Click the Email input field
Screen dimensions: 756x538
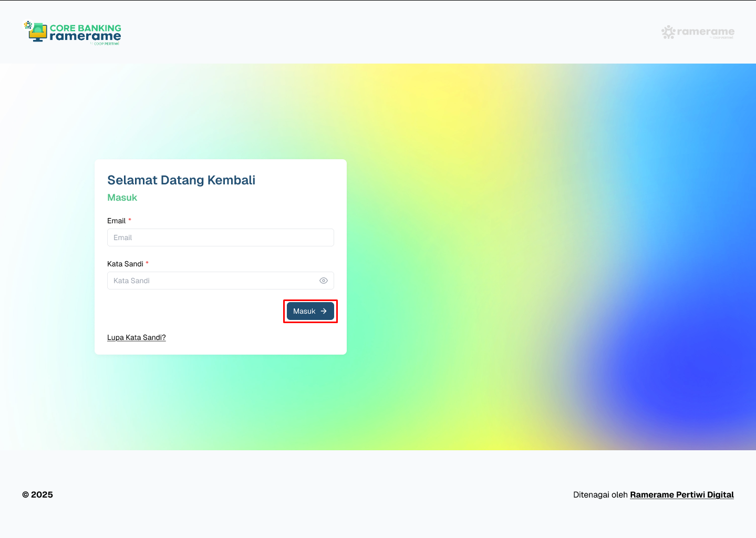coord(220,237)
